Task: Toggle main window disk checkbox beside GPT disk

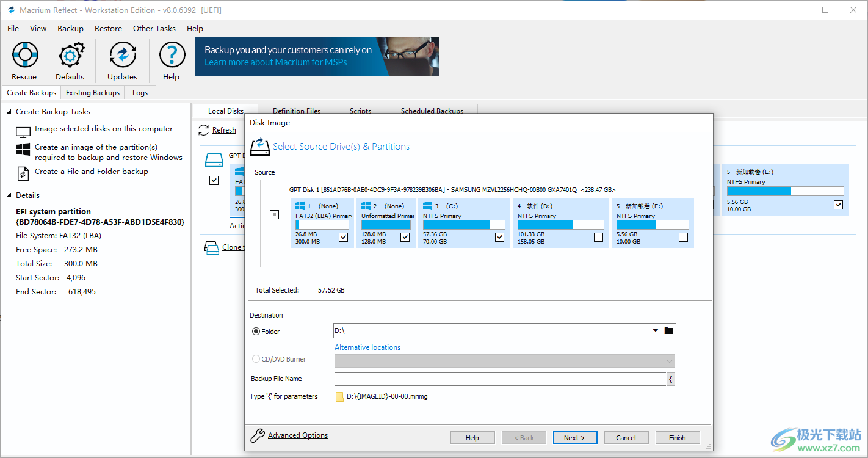Action: 214,180
